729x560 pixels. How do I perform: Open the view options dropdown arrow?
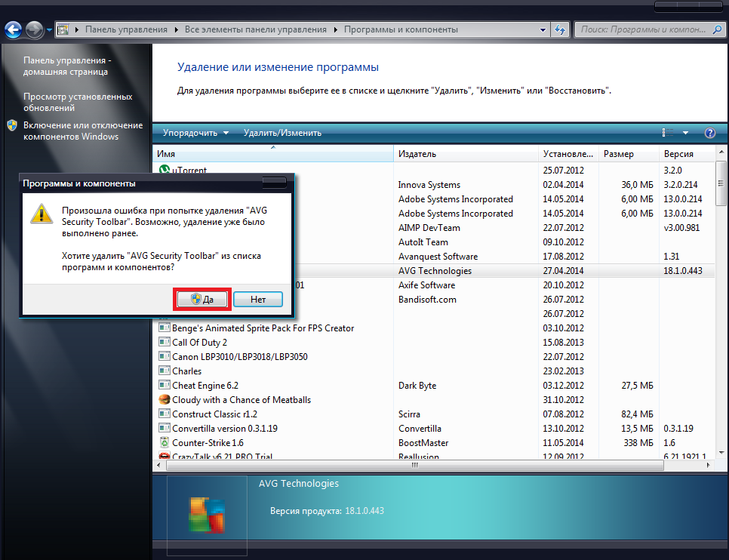pyautogui.click(x=685, y=133)
